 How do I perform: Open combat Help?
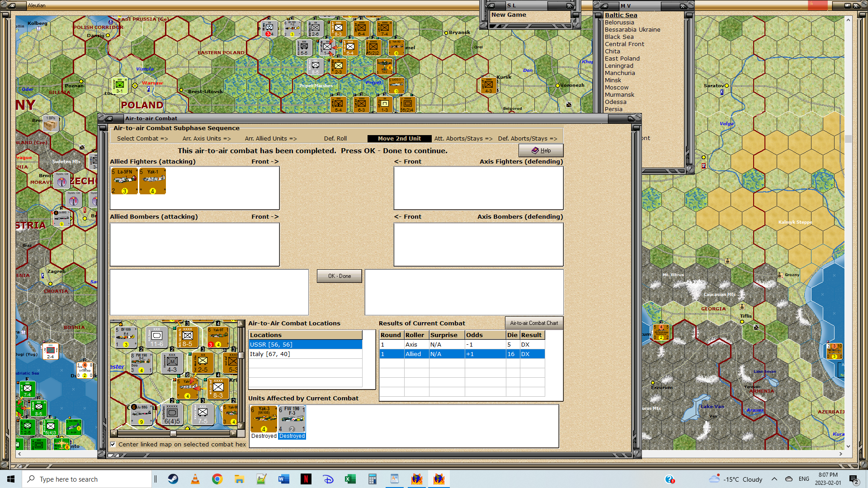541,150
